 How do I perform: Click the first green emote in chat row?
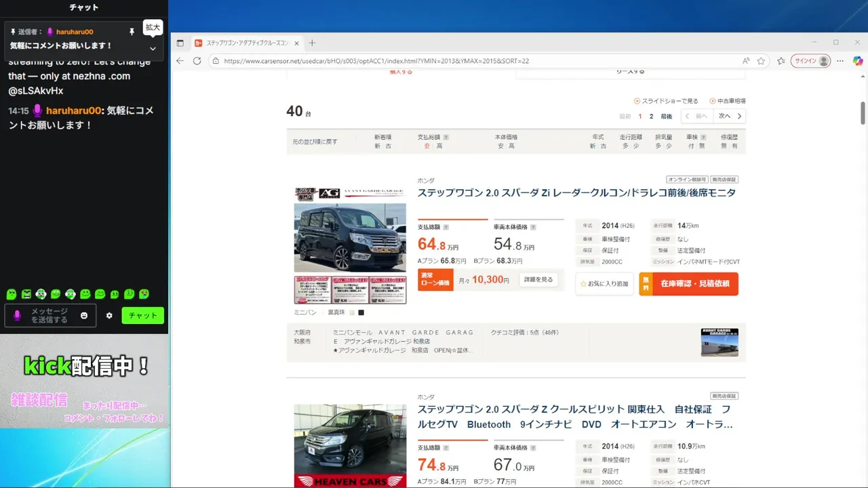12,294
